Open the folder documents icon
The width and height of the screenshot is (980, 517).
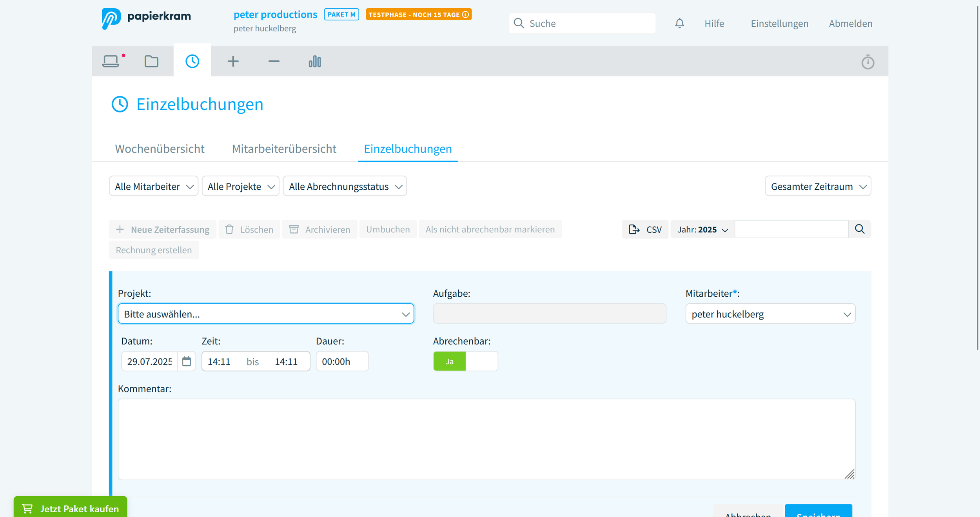(151, 62)
